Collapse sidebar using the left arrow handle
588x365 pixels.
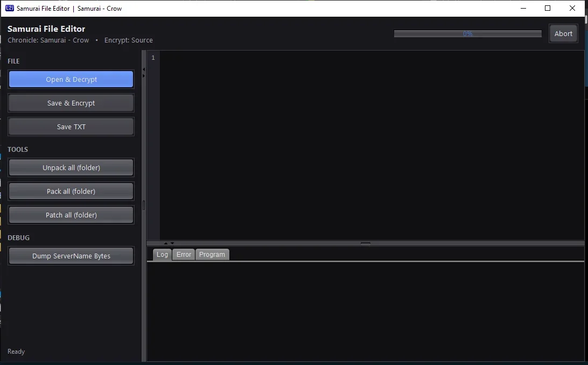(144, 69)
